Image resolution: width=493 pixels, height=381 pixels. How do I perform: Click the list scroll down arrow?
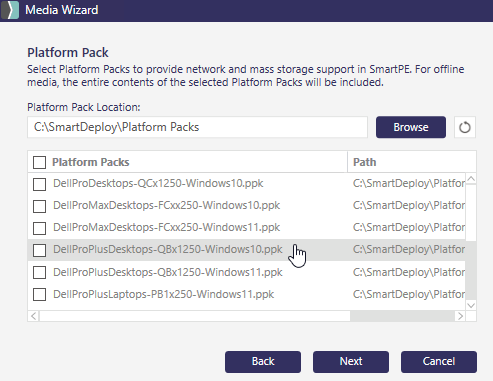pyautogui.click(x=471, y=305)
